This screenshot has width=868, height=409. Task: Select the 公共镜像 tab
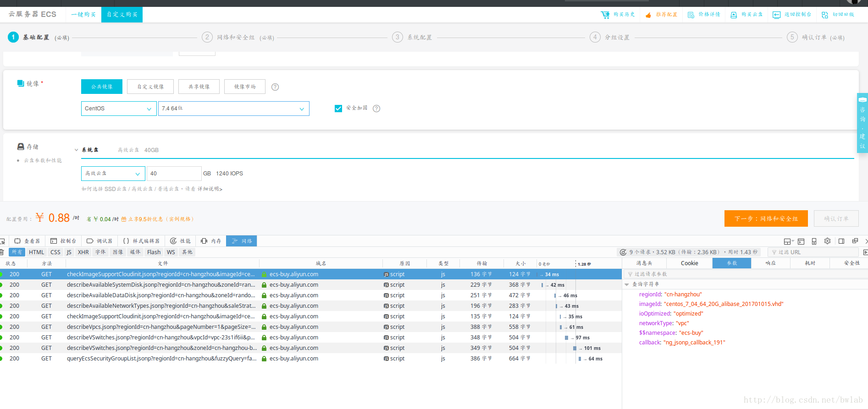click(x=102, y=87)
